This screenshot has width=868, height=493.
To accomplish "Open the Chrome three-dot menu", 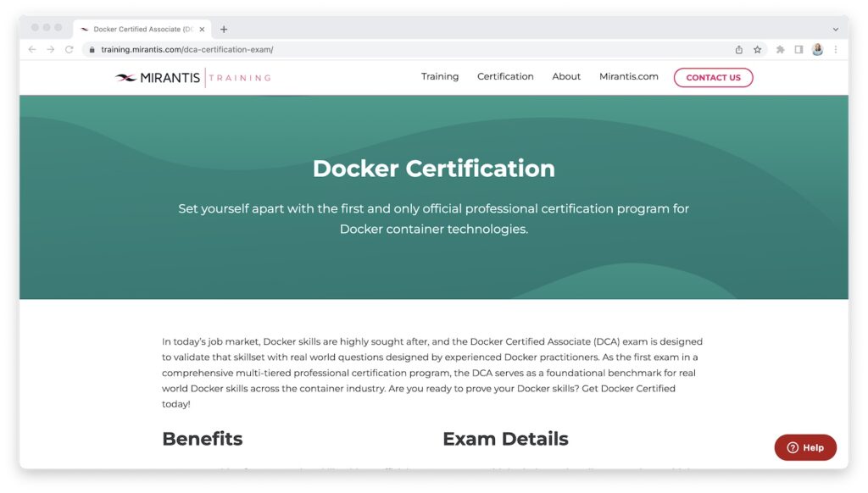I will [836, 49].
